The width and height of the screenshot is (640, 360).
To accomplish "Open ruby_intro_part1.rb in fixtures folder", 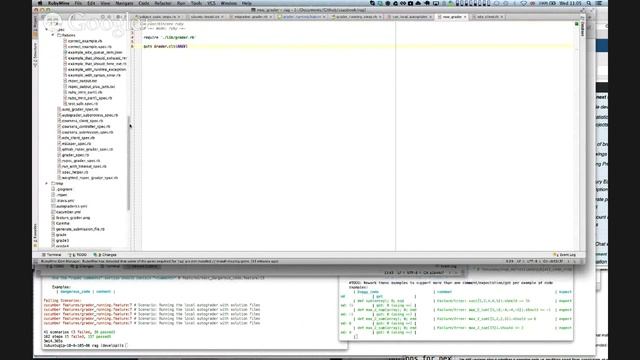I will point(83,93).
